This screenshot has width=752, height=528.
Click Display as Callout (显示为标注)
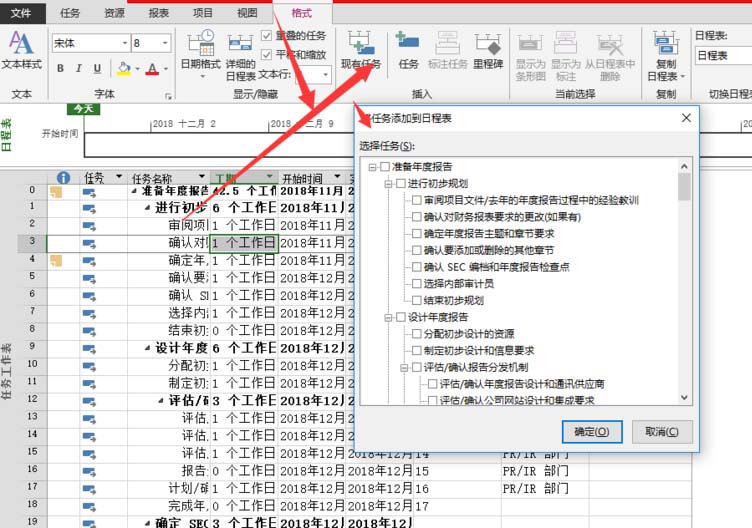click(565, 56)
